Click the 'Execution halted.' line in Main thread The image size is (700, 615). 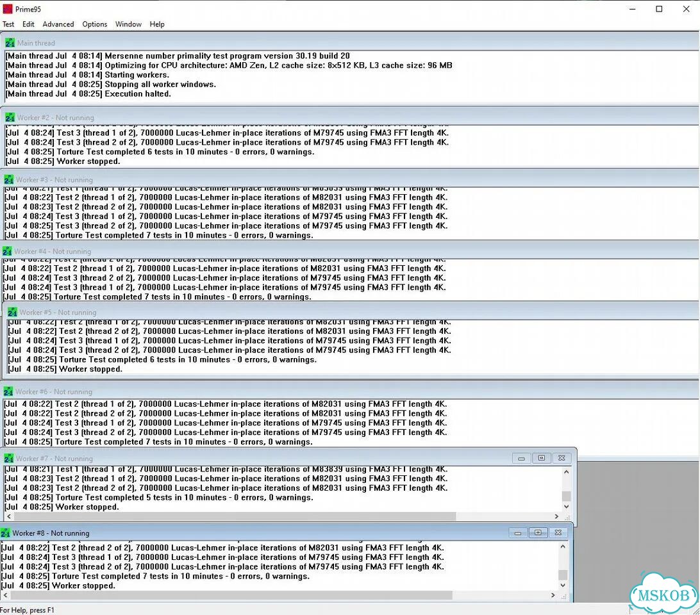88,94
